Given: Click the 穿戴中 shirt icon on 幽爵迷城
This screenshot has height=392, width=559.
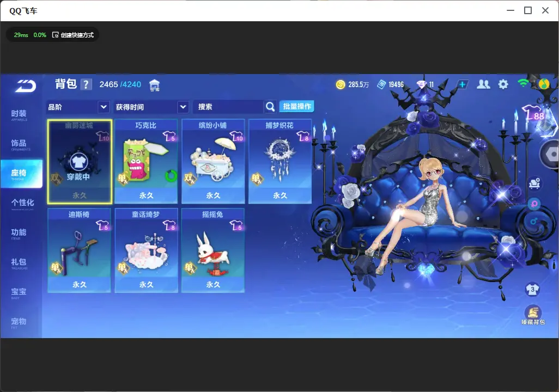Looking at the screenshot, I should coord(79,162).
